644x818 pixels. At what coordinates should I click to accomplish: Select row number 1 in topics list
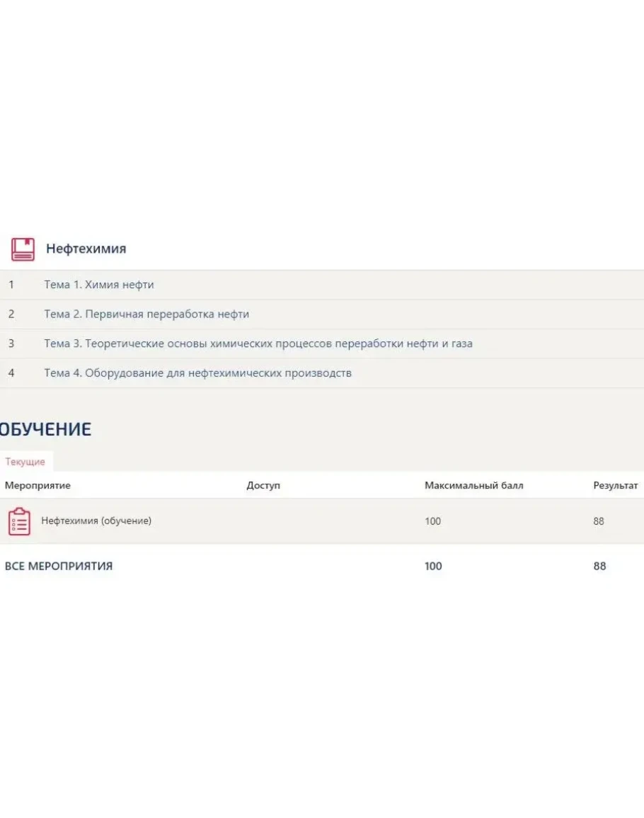click(x=11, y=285)
